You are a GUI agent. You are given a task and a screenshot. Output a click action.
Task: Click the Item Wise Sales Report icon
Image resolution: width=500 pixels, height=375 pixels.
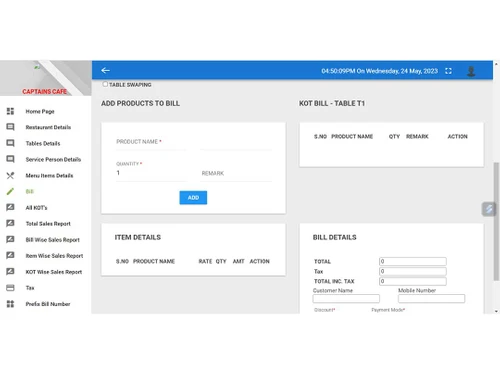10,255
